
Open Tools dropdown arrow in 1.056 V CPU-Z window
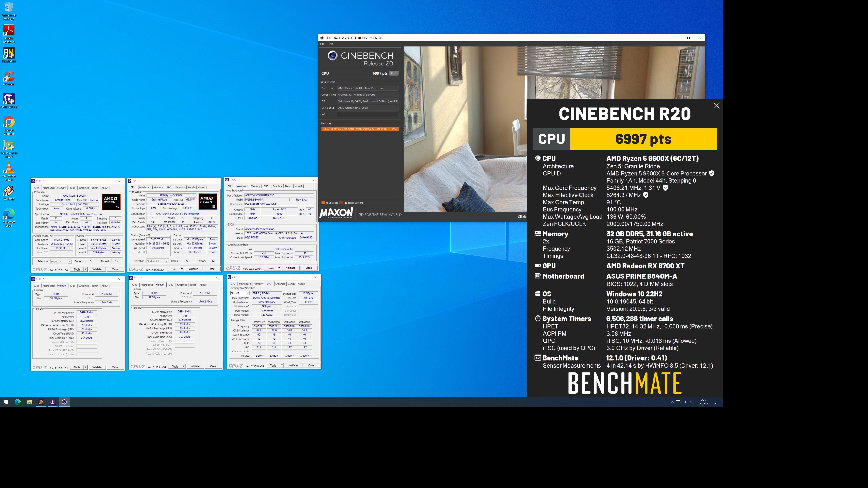coord(182,269)
